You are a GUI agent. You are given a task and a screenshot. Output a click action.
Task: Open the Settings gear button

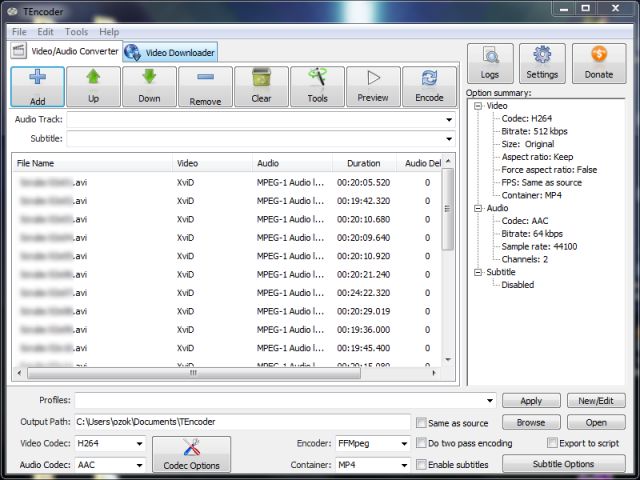542,63
